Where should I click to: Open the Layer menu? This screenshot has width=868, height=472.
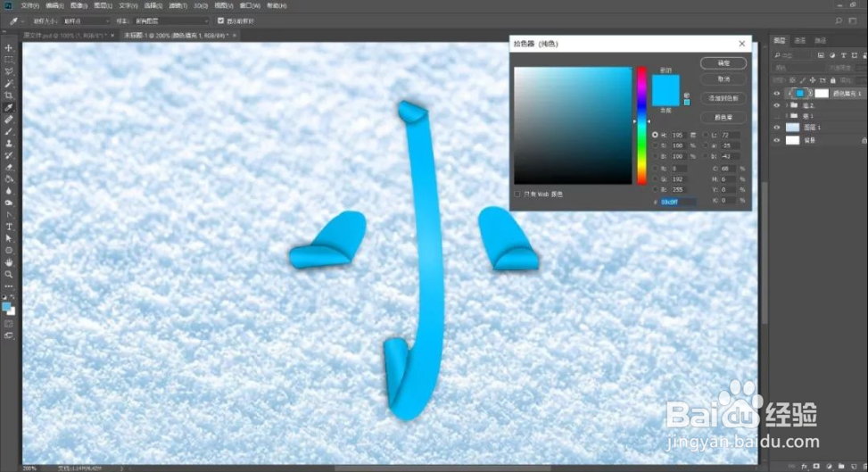pyautogui.click(x=103, y=5)
